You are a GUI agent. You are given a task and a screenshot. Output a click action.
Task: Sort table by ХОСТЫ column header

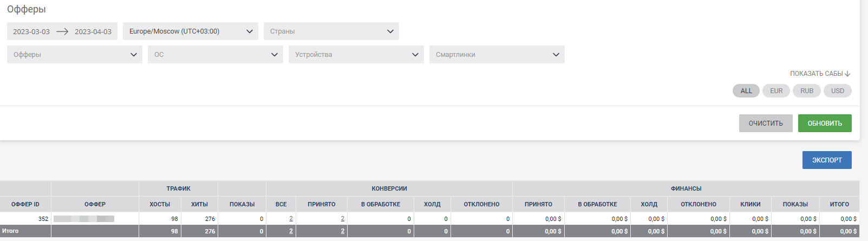click(160, 204)
